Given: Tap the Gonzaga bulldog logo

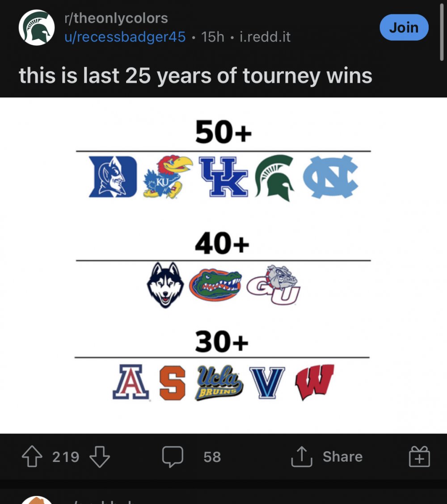Looking at the screenshot, I should 274,285.
